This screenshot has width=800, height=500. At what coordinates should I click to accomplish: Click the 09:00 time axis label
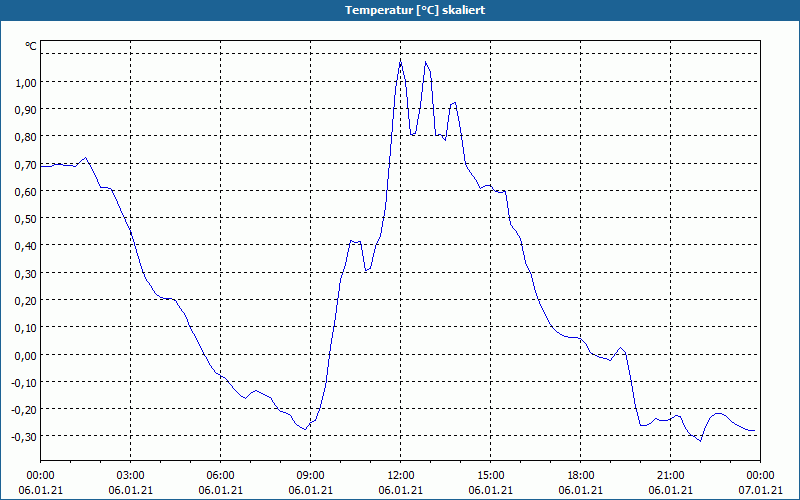tap(311, 476)
